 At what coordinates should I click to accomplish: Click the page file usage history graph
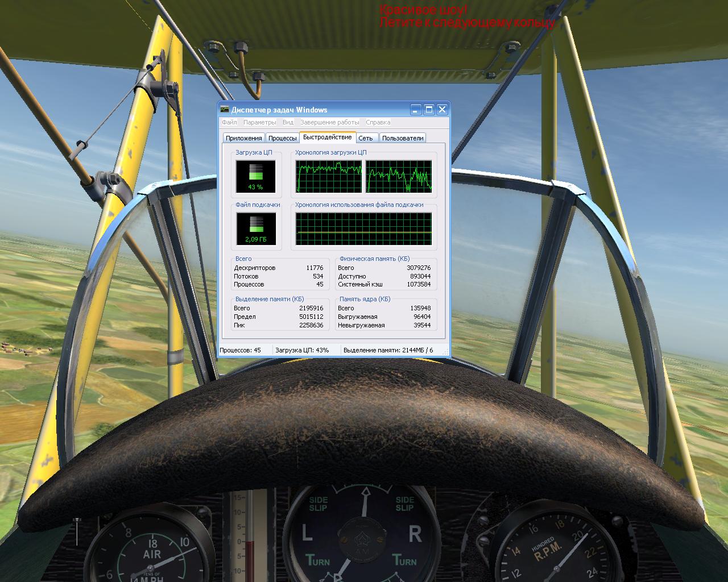coord(363,228)
